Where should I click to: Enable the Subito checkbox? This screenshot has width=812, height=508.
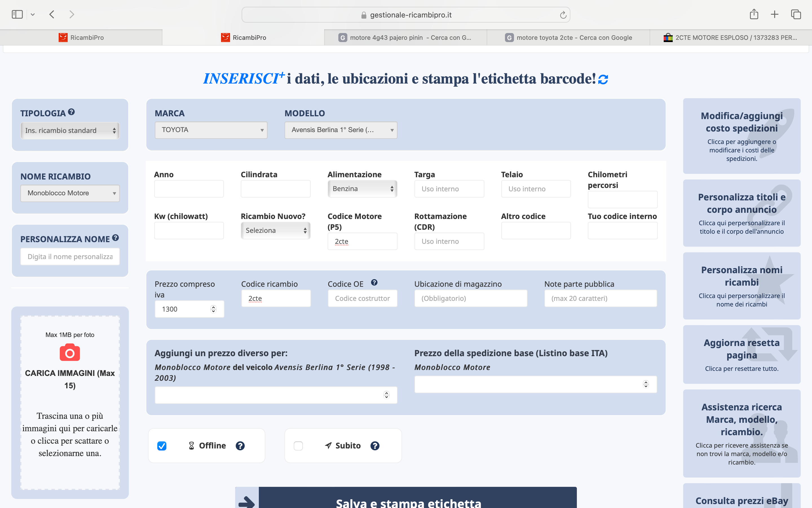(x=298, y=446)
